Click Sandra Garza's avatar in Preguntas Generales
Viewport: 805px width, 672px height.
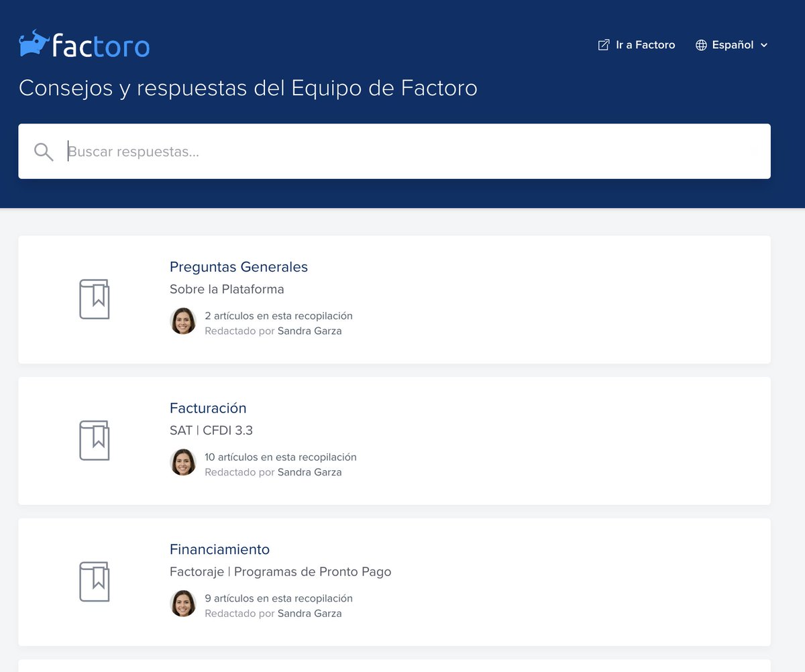coord(183,321)
